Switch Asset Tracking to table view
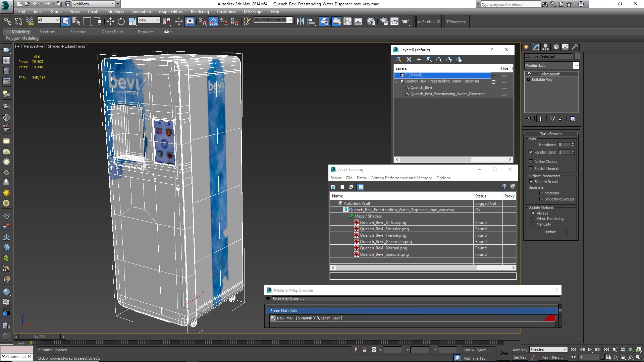 [x=361, y=187]
